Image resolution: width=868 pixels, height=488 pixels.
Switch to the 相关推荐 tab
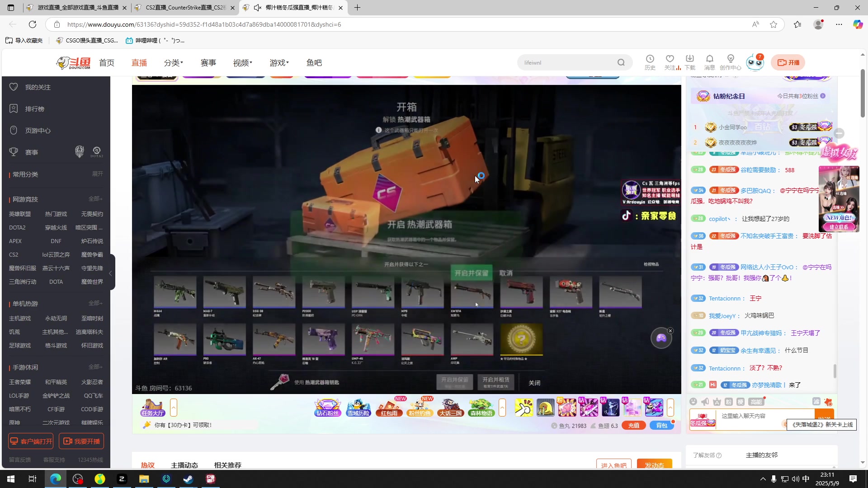click(228, 465)
